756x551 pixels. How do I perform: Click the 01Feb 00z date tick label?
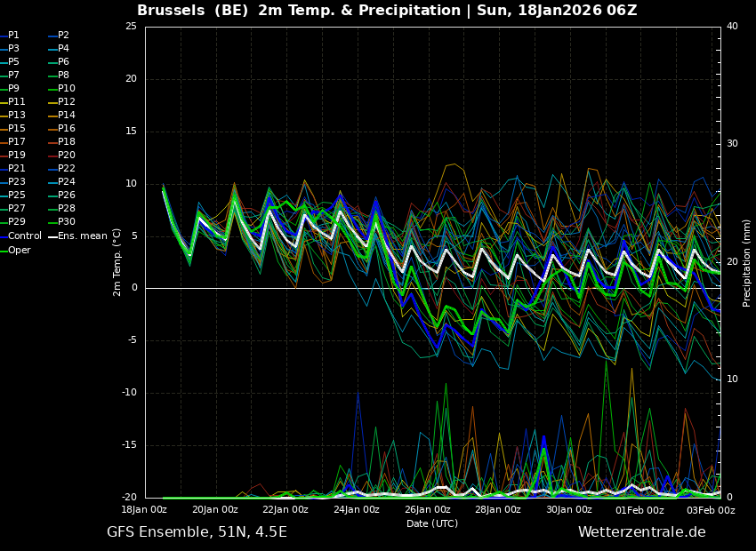click(x=639, y=510)
